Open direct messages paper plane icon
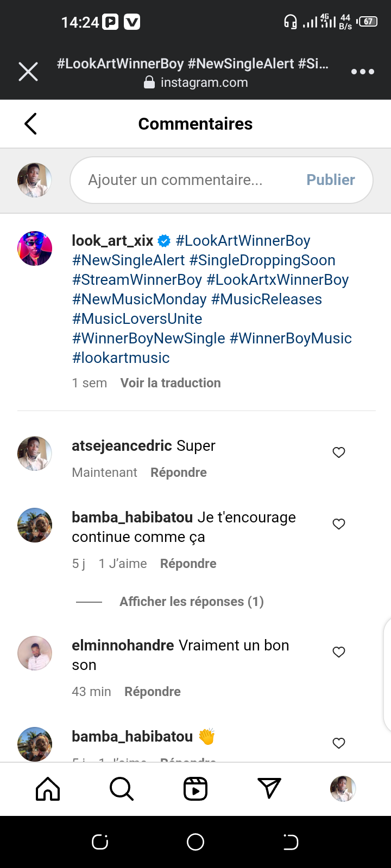 click(269, 789)
